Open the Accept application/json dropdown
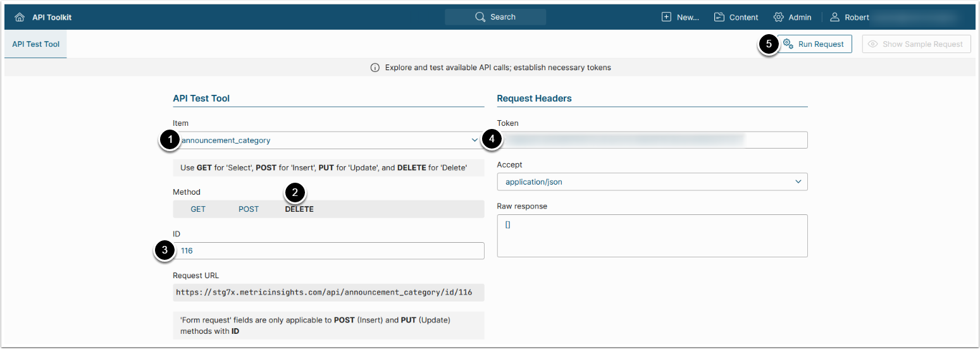This screenshot has height=349, width=980. coord(652,182)
